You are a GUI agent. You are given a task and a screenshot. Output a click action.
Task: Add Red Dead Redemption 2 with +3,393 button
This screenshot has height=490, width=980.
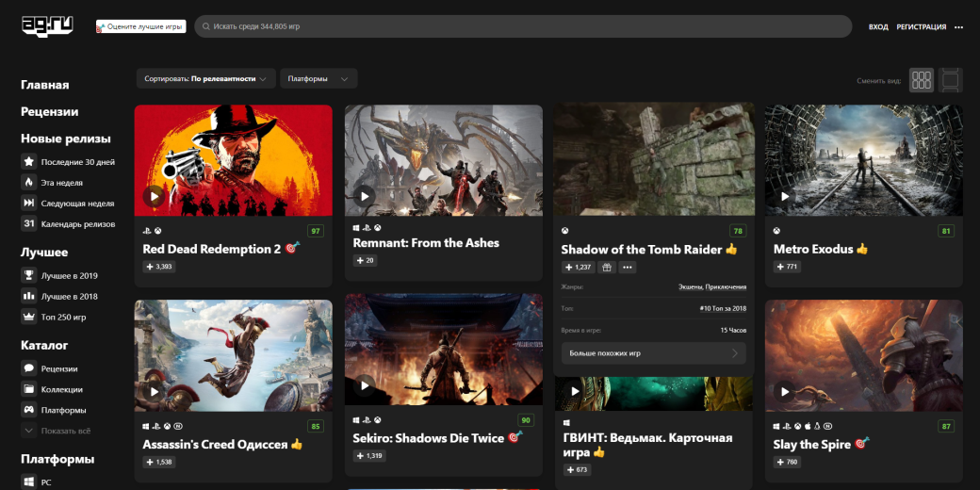[x=158, y=267]
